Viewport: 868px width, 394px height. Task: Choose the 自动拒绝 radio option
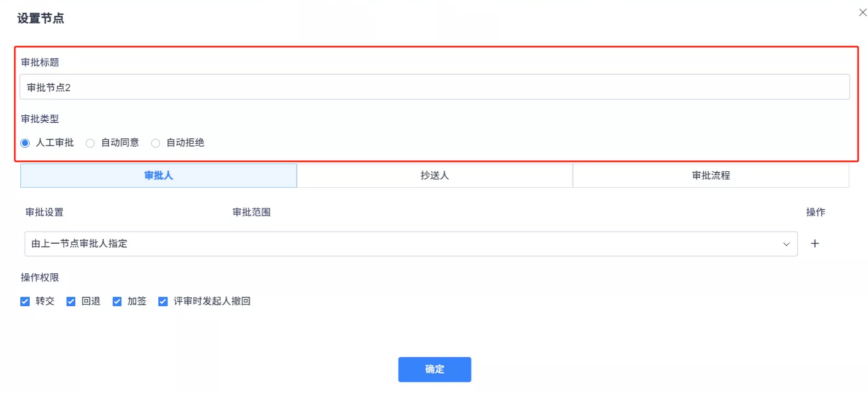click(155, 143)
